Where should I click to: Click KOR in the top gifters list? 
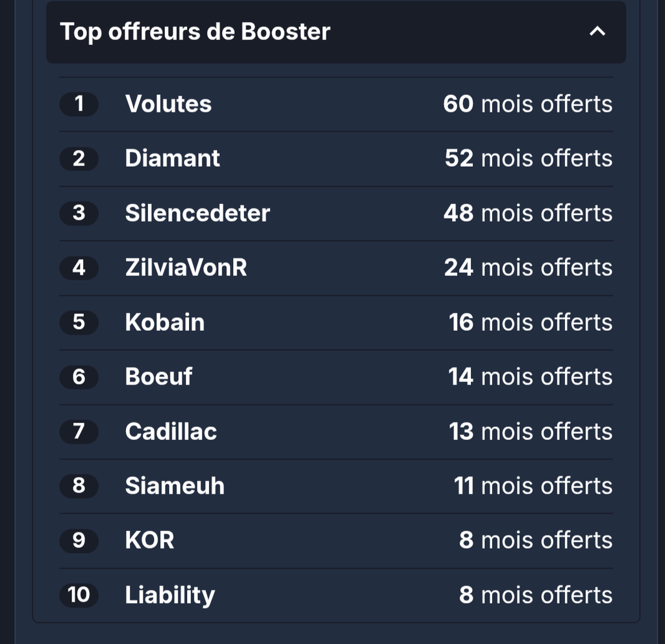coord(149,541)
